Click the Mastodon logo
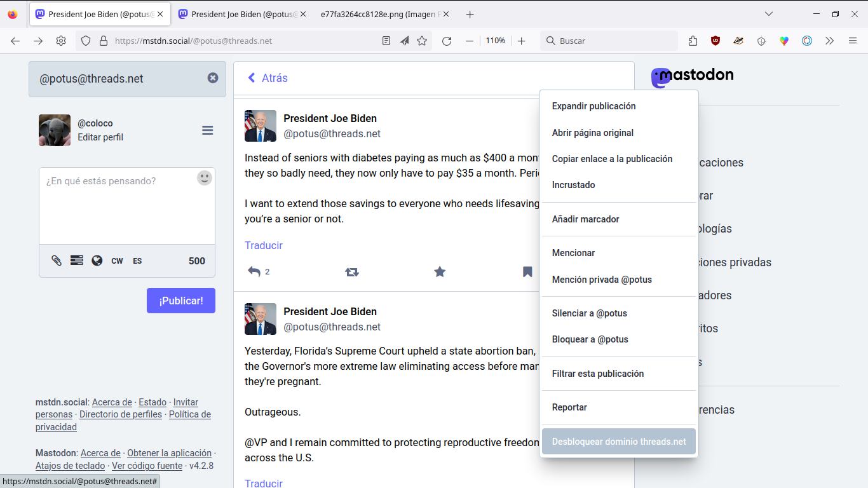Viewport: 868px width, 488px height. pyautogui.click(x=692, y=76)
